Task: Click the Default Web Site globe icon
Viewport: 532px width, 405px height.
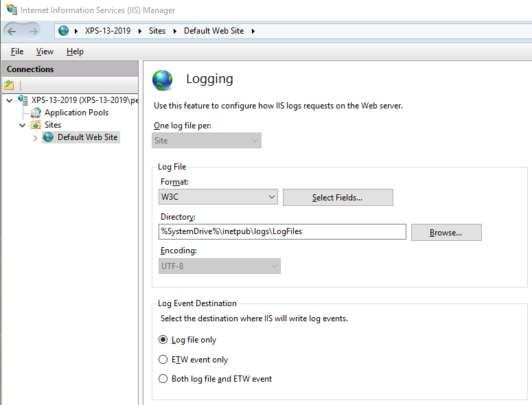Action: click(49, 137)
